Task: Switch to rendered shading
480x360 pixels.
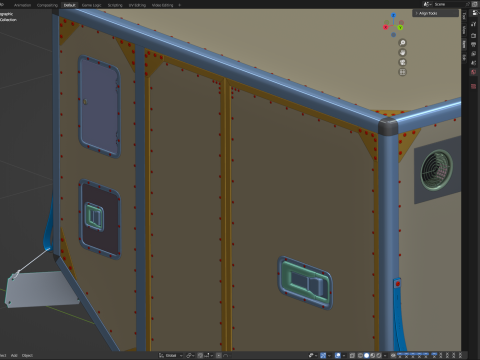Action: [x=379, y=355]
